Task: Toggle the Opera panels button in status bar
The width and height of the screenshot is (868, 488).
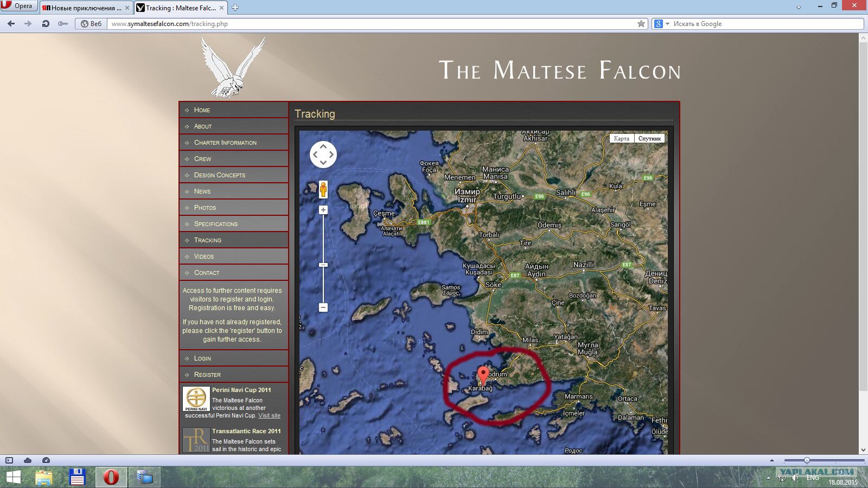Action: pos(9,460)
